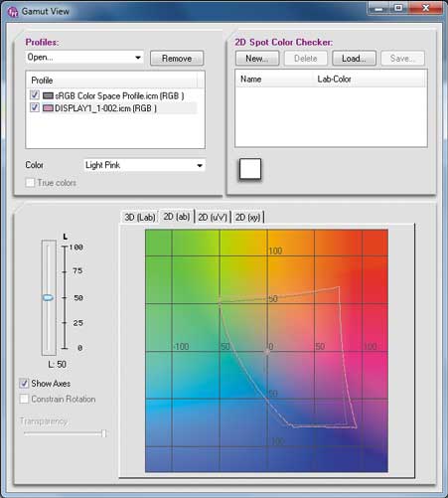Click the white spot color preview box
The image size is (448, 498).
(250, 169)
